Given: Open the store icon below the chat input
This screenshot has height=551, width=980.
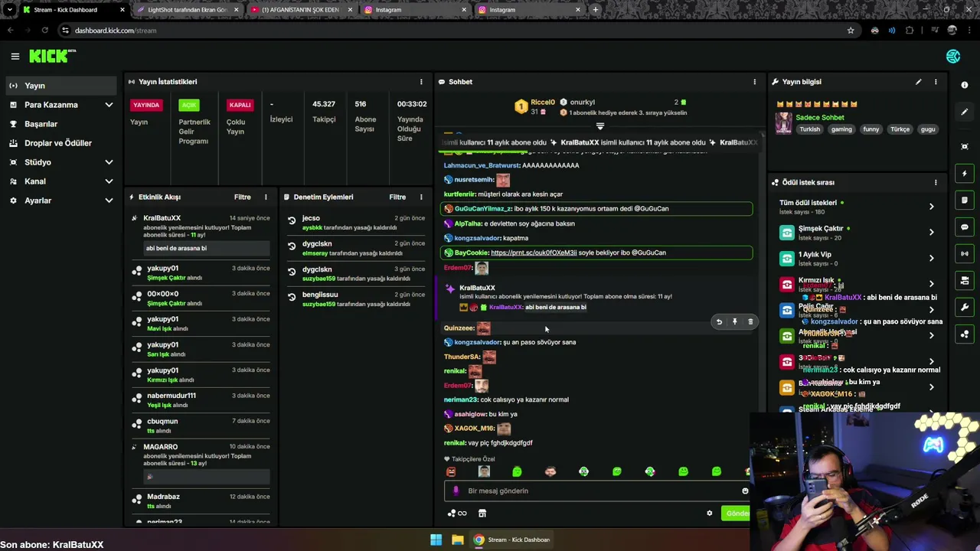Looking at the screenshot, I should coord(482,514).
